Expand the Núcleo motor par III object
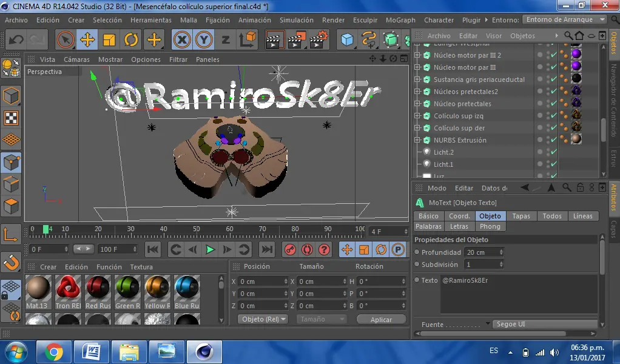 coord(417,67)
